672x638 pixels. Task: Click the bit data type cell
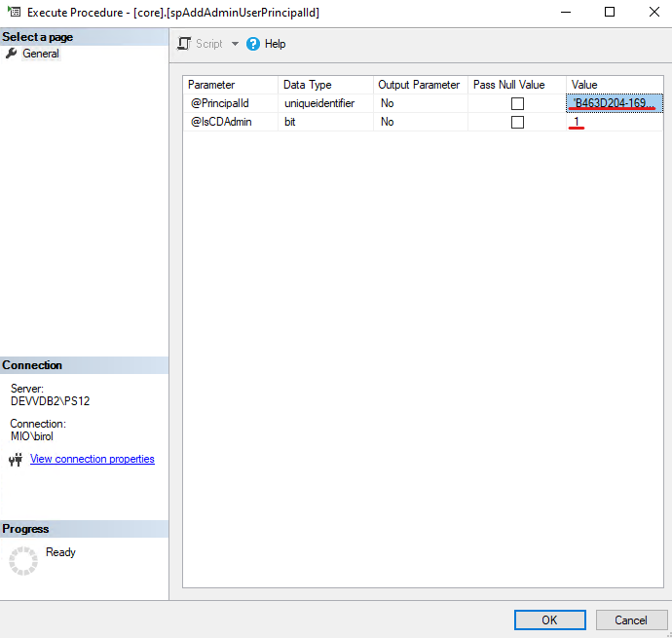tap(325, 122)
